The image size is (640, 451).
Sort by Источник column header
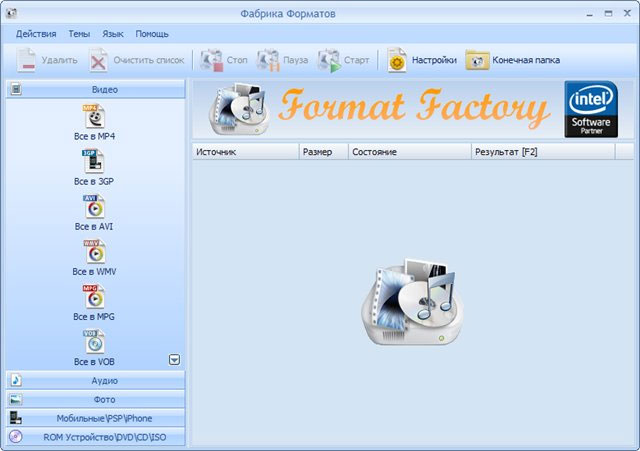tap(246, 152)
